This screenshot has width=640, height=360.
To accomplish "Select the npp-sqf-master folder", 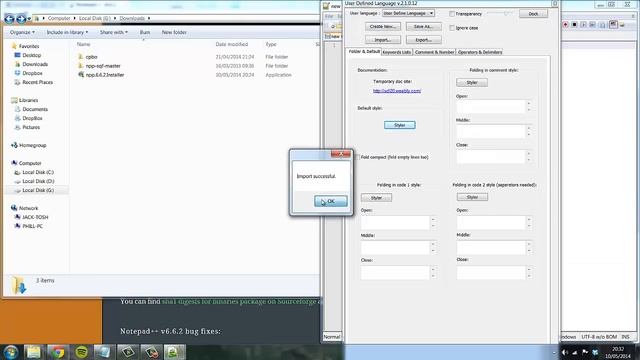I will 103,66.
